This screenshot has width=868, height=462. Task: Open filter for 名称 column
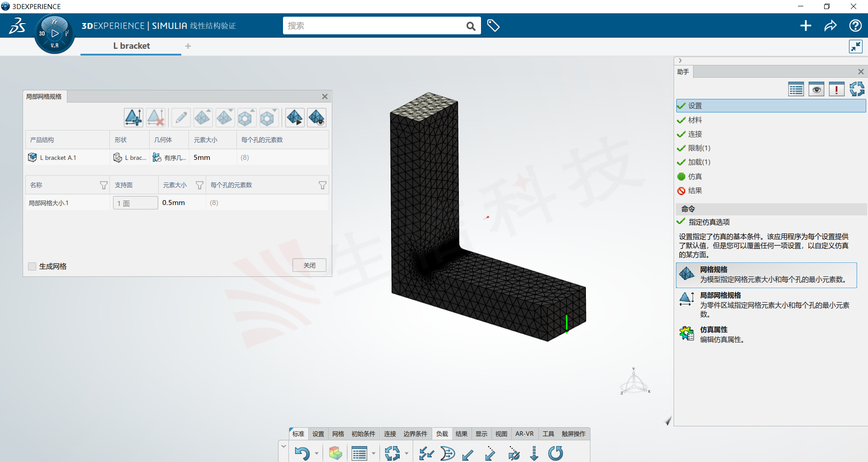point(104,185)
